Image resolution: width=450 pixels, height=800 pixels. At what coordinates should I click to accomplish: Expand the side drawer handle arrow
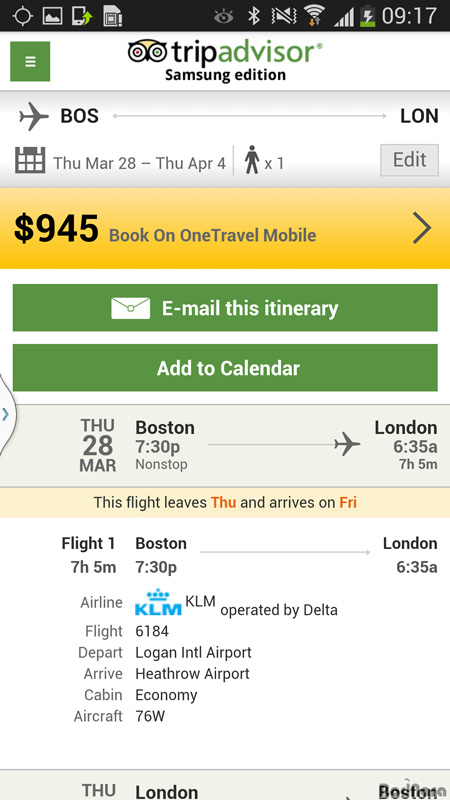[6, 414]
